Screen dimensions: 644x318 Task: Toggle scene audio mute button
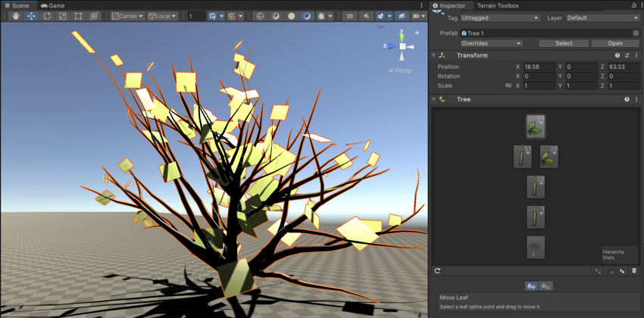[x=367, y=16]
